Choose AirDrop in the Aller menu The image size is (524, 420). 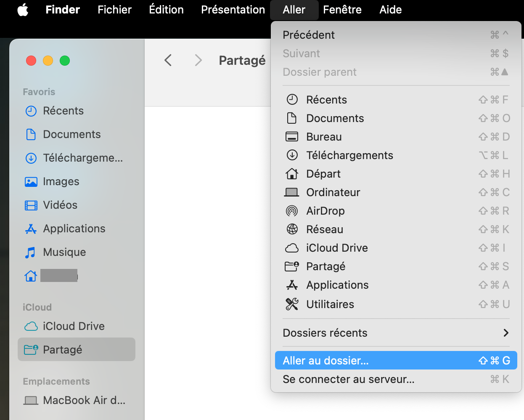point(396,211)
